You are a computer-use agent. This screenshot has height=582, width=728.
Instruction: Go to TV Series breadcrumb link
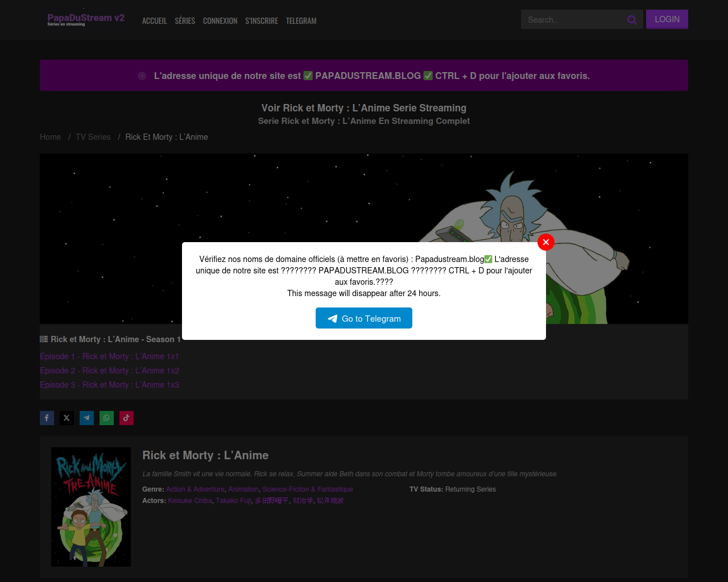tap(93, 137)
